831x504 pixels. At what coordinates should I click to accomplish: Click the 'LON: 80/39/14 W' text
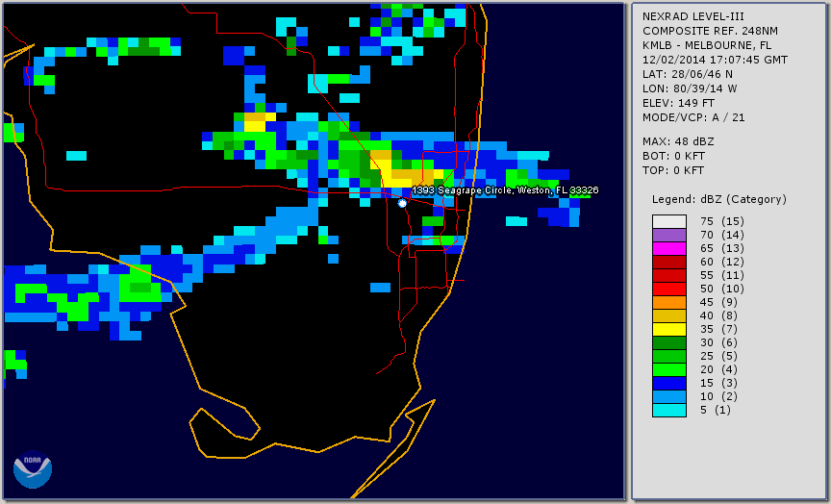click(690, 88)
